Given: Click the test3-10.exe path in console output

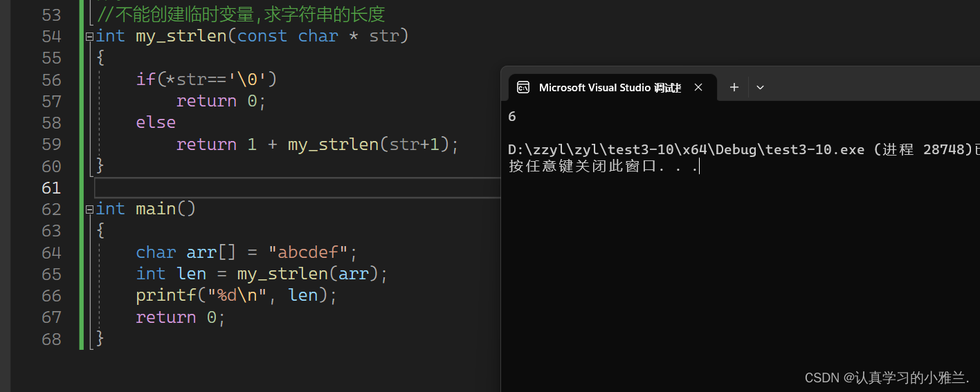Looking at the screenshot, I should (686, 150).
